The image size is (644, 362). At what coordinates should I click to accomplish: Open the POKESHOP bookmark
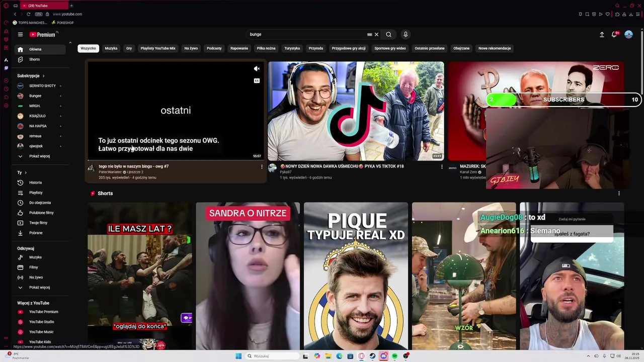pyautogui.click(x=62, y=23)
